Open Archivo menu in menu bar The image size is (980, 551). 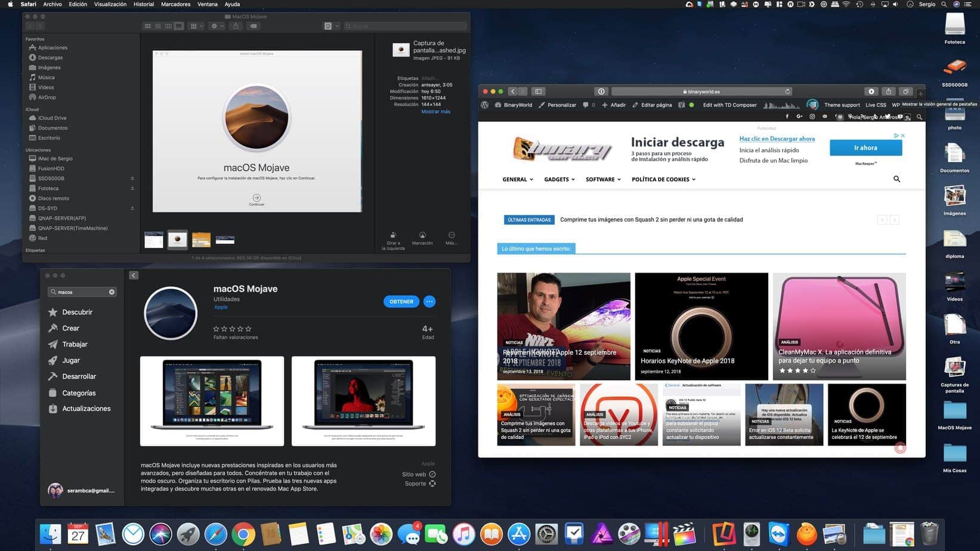(x=52, y=4)
